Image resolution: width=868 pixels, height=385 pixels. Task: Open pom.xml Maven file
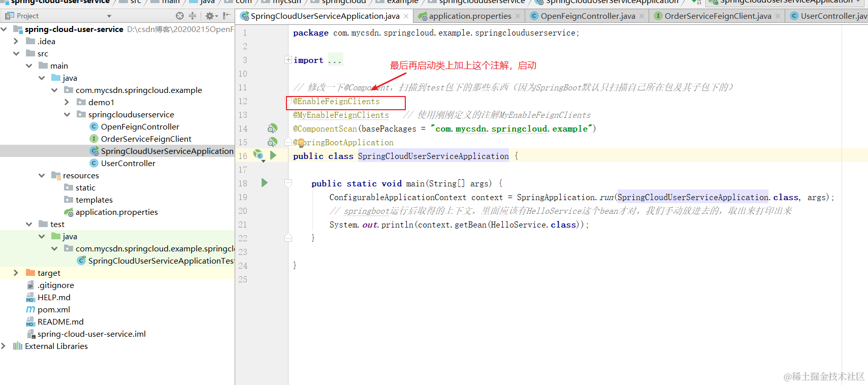point(53,309)
